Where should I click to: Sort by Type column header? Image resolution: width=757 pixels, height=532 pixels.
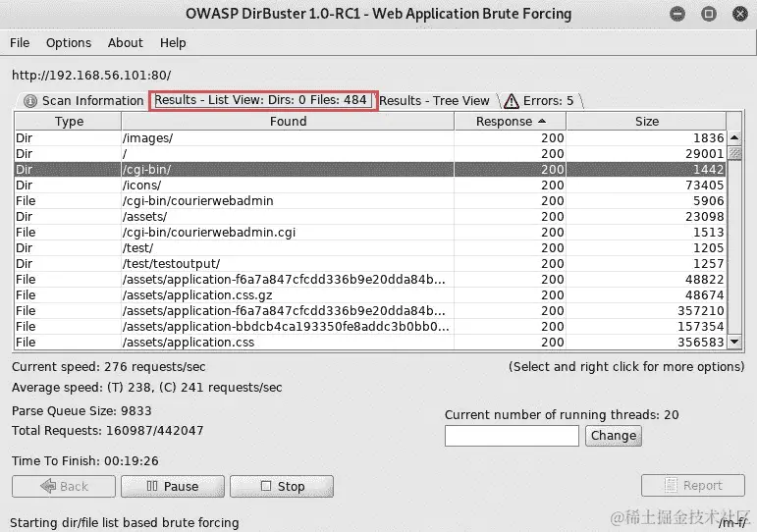(68, 121)
